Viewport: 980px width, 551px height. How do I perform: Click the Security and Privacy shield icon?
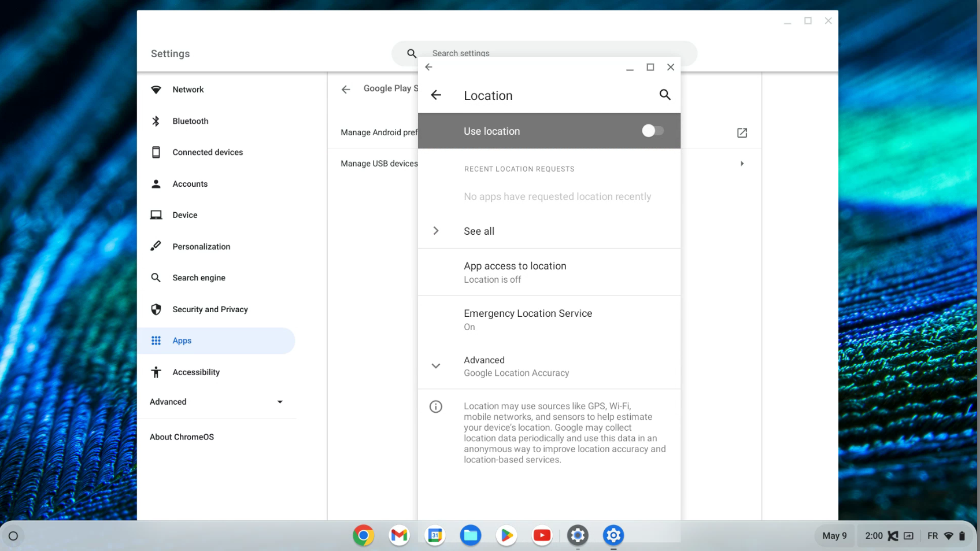pos(156,309)
